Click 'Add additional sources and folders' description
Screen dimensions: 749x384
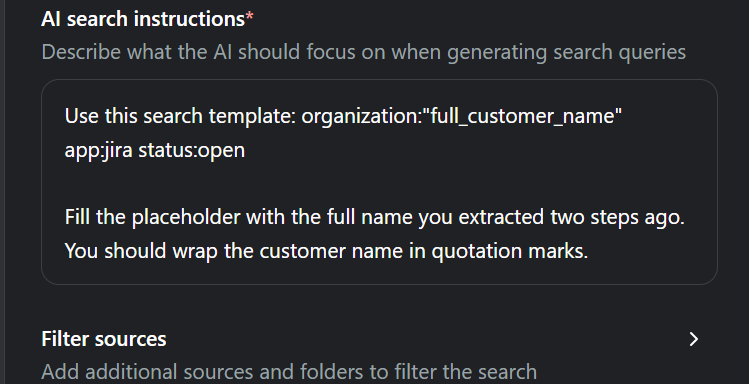289,372
